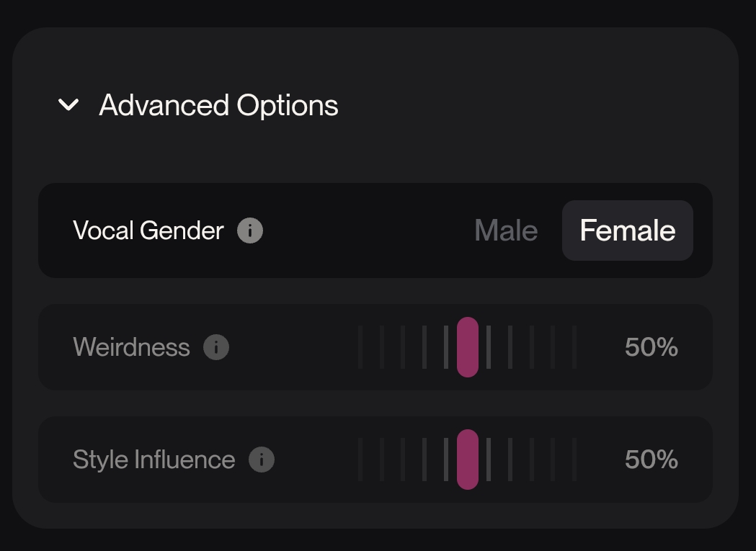The width and height of the screenshot is (756, 551).
Task: Set Weirdness to the leftmost tick
Action: pos(360,347)
